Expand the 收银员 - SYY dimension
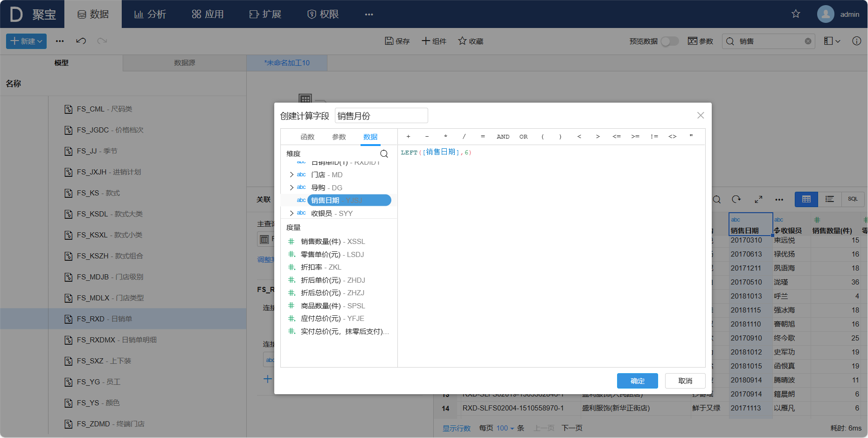The image size is (868, 438). click(292, 213)
